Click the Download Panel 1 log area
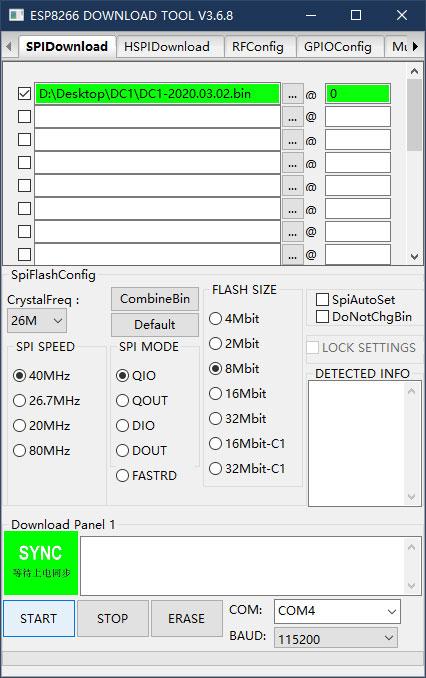This screenshot has height=678, width=426. [x=251, y=566]
